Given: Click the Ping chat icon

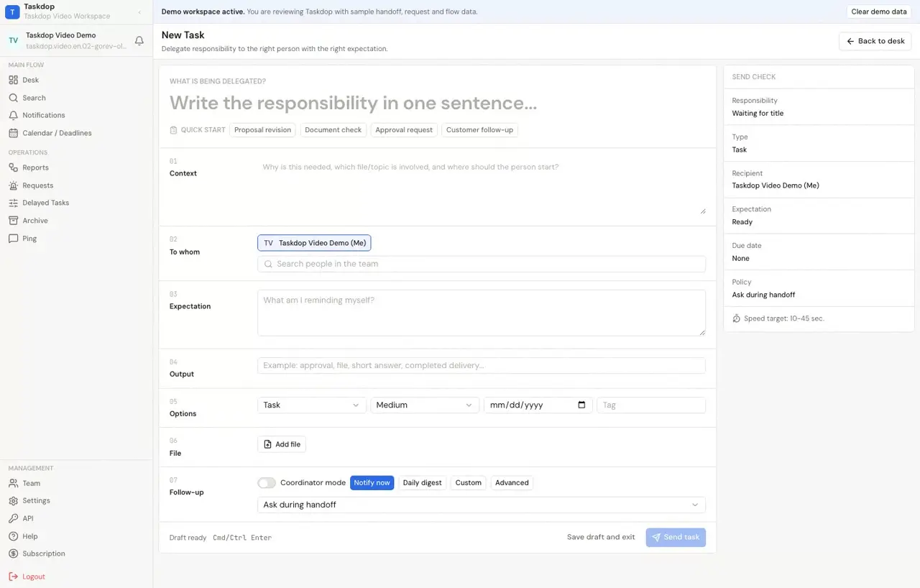Looking at the screenshot, I should pos(13,239).
